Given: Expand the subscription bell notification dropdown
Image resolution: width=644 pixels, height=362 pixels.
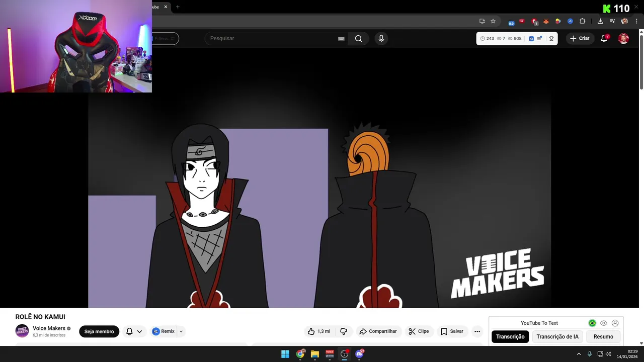Looking at the screenshot, I should (x=134, y=331).
